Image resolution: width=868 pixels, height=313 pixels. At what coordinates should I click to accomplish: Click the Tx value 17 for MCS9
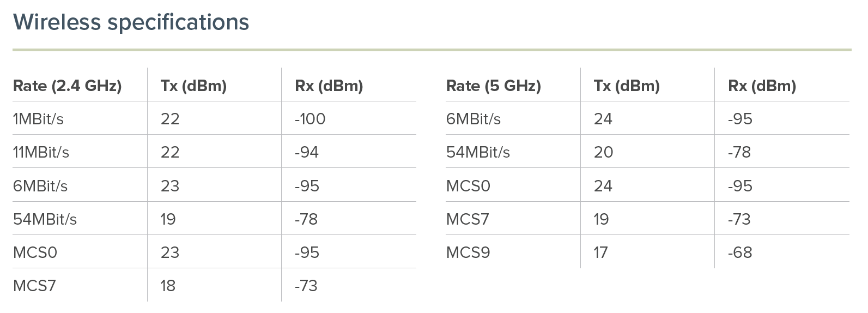pos(601,252)
